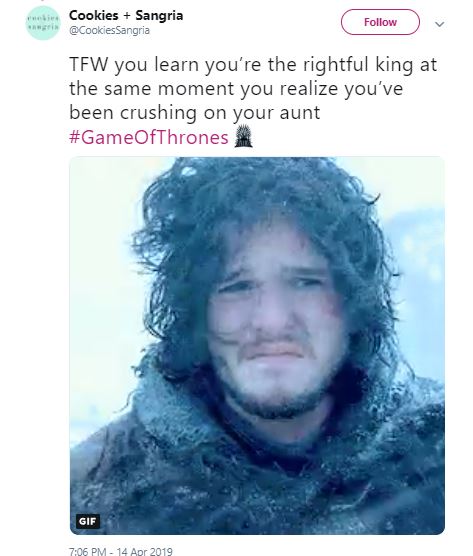Click the display name Cookies + Sangria
The width and height of the screenshot is (473, 556).
point(126,15)
